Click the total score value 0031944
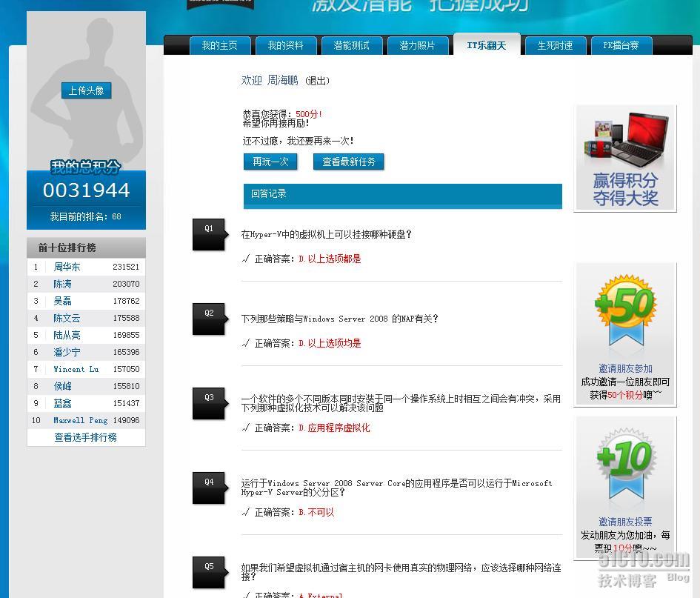Image resolution: width=700 pixels, height=598 pixels. [86, 190]
